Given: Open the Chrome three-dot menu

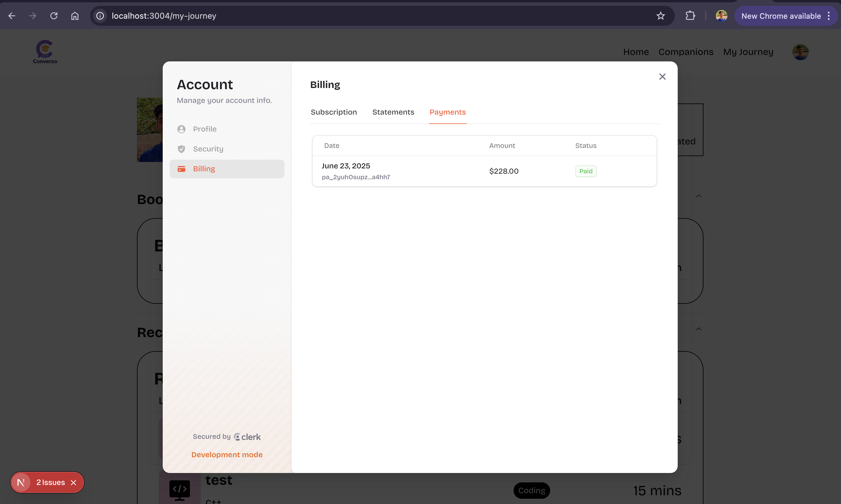Looking at the screenshot, I should (x=829, y=16).
